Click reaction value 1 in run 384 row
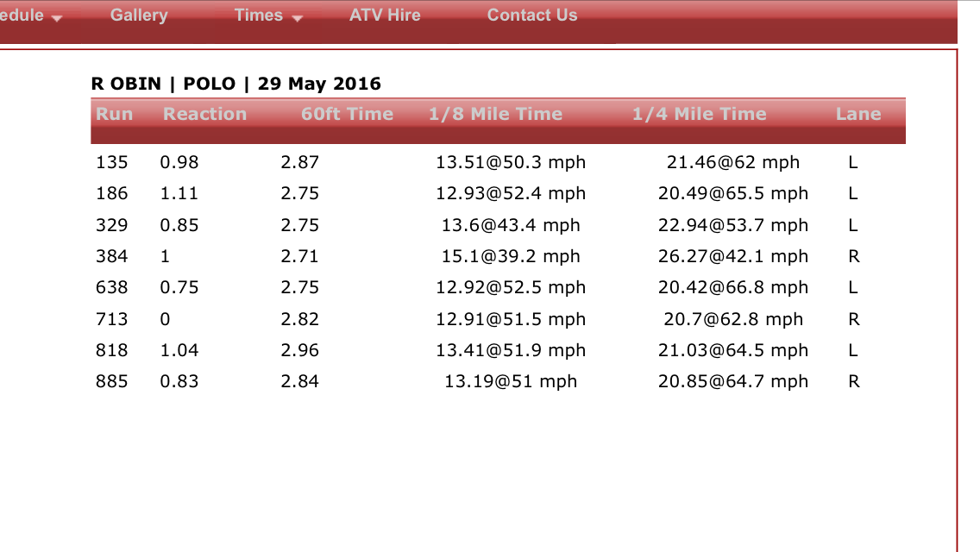Image resolution: width=980 pixels, height=552 pixels. pyautogui.click(x=165, y=256)
